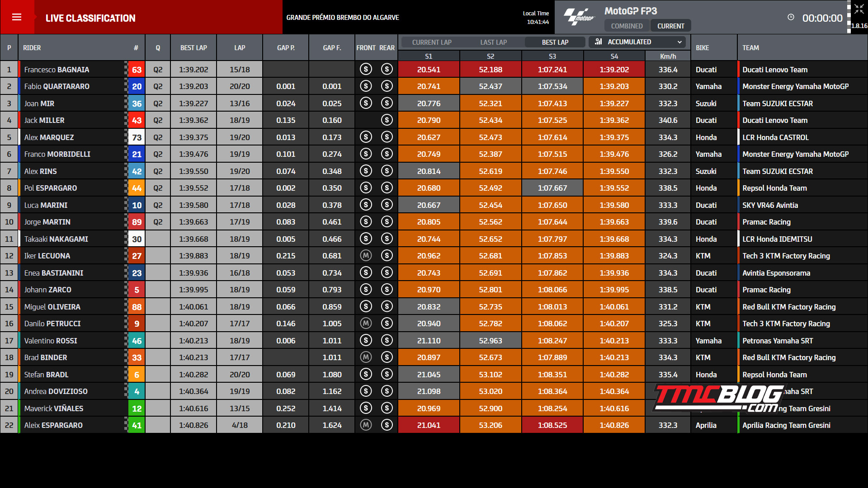Toggle sector display to CURRENT LAP
868x488 pixels.
point(431,42)
